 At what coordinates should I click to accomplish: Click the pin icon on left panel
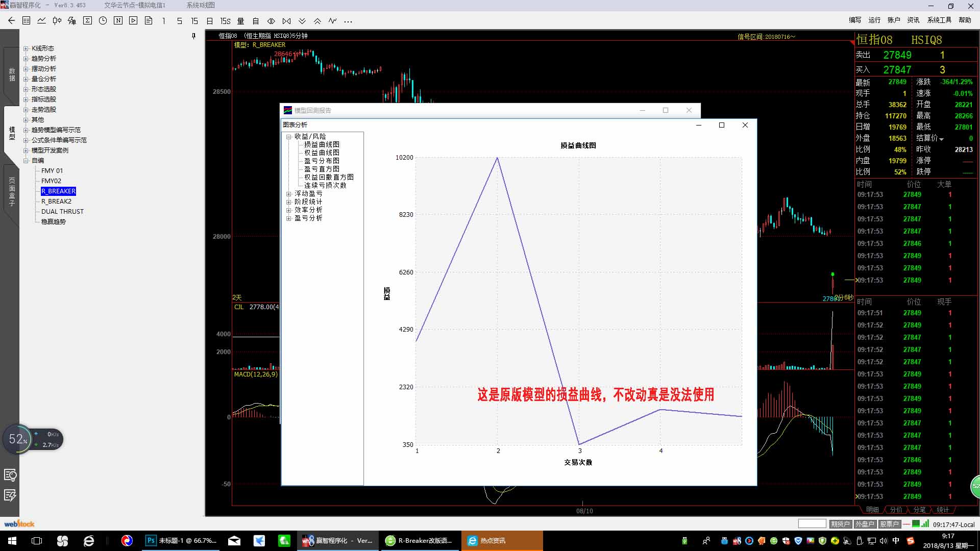pos(193,36)
